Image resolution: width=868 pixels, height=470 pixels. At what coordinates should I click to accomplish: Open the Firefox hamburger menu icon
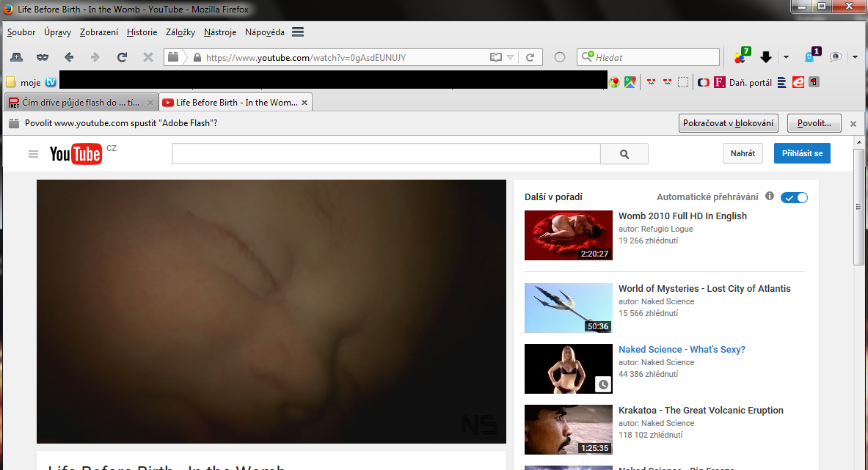tap(298, 32)
